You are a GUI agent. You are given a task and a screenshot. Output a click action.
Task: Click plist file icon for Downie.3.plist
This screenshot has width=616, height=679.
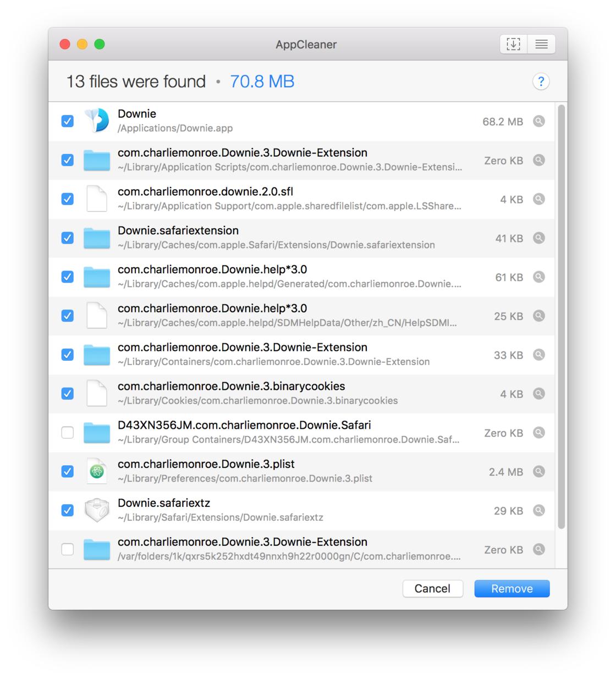coord(97,471)
